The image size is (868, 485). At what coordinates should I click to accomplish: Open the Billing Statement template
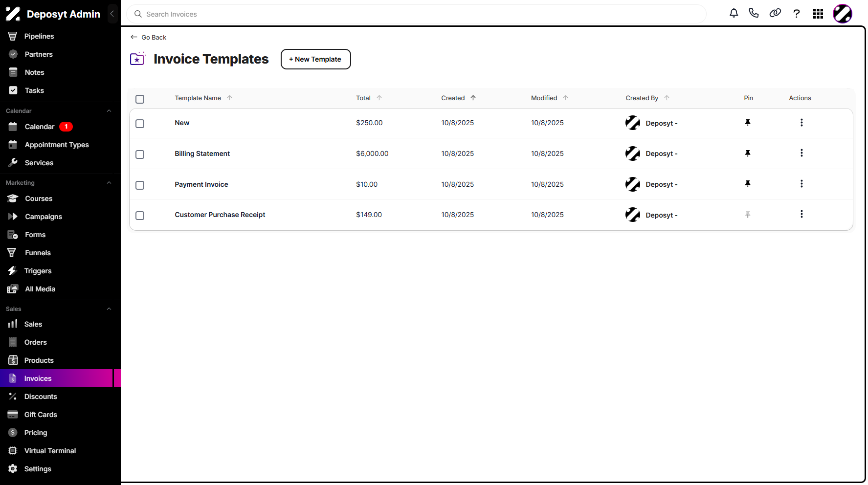pyautogui.click(x=202, y=154)
